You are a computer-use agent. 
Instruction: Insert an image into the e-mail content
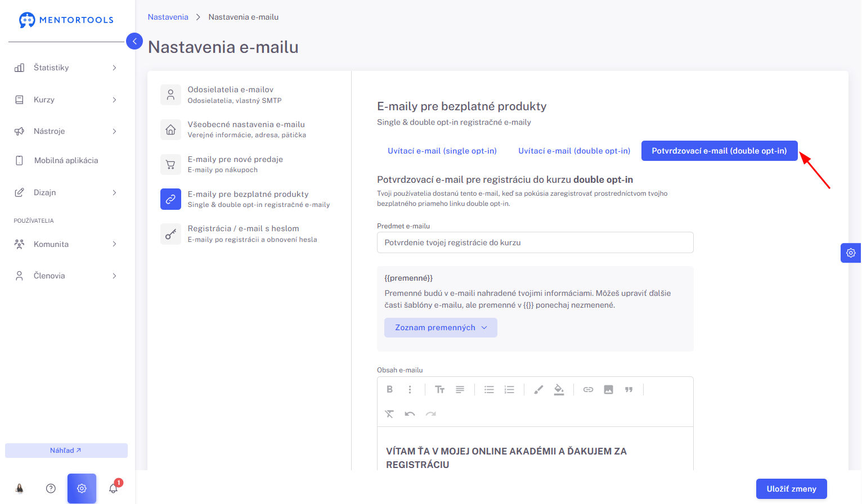608,389
